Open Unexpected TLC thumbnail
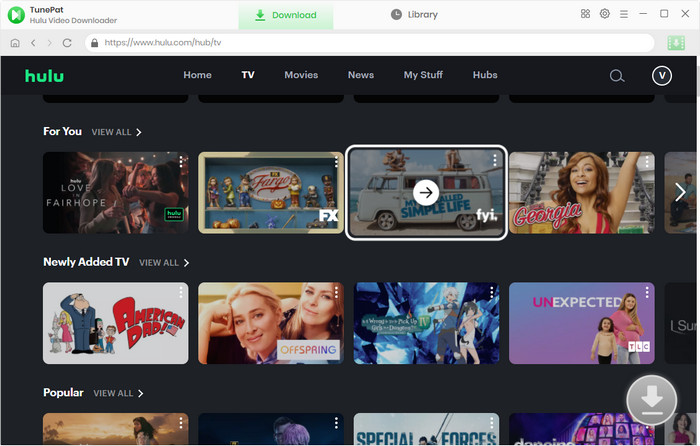The image size is (700, 446). click(x=582, y=323)
